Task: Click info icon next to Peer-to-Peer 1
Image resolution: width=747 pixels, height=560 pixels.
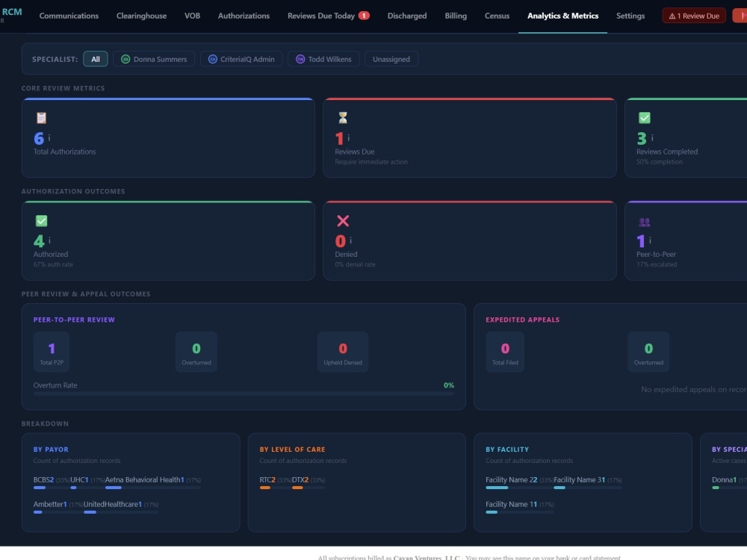Action: [x=650, y=240]
